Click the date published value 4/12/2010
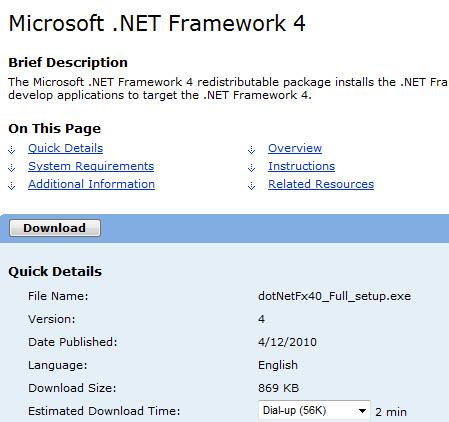The width and height of the screenshot is (449, 422). pyautogui.click(x=287, y=342)
